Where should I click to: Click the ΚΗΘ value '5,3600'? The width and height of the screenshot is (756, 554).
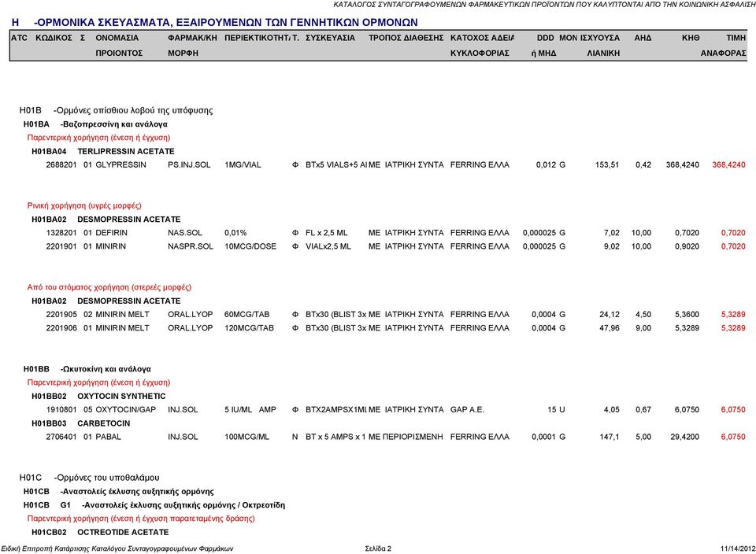(687, 315)
